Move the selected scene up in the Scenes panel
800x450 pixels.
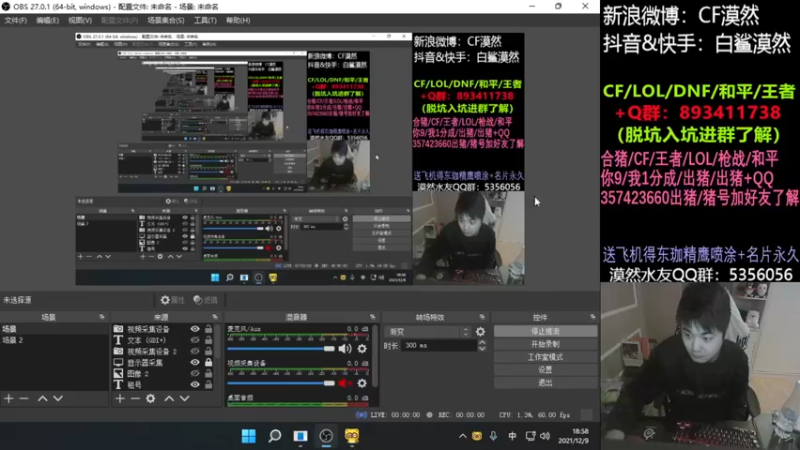(x=42, y=398)
